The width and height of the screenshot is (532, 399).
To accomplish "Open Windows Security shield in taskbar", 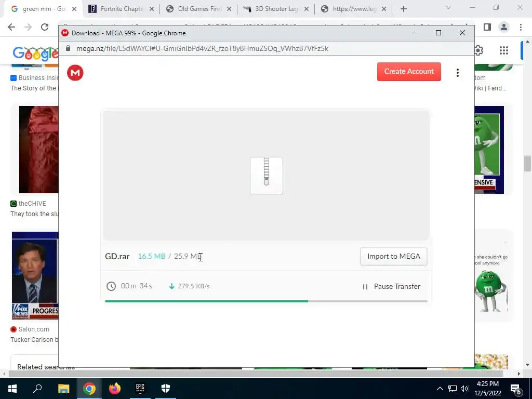I will [166, 389].
